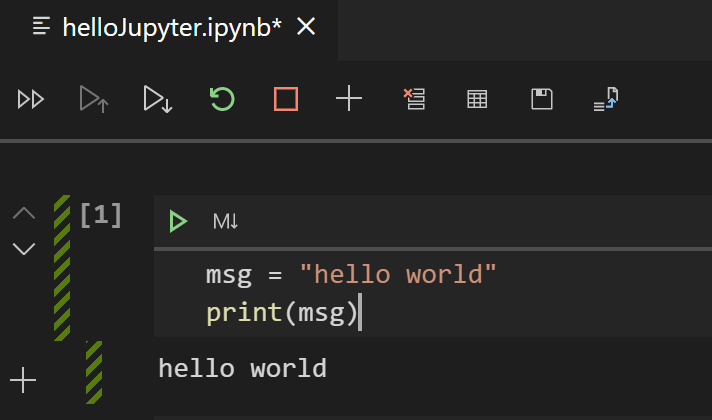Collapse output via striped bar beside hello world
The height and width of the screenshot is (420, 712).
click(x=94, y=371)
